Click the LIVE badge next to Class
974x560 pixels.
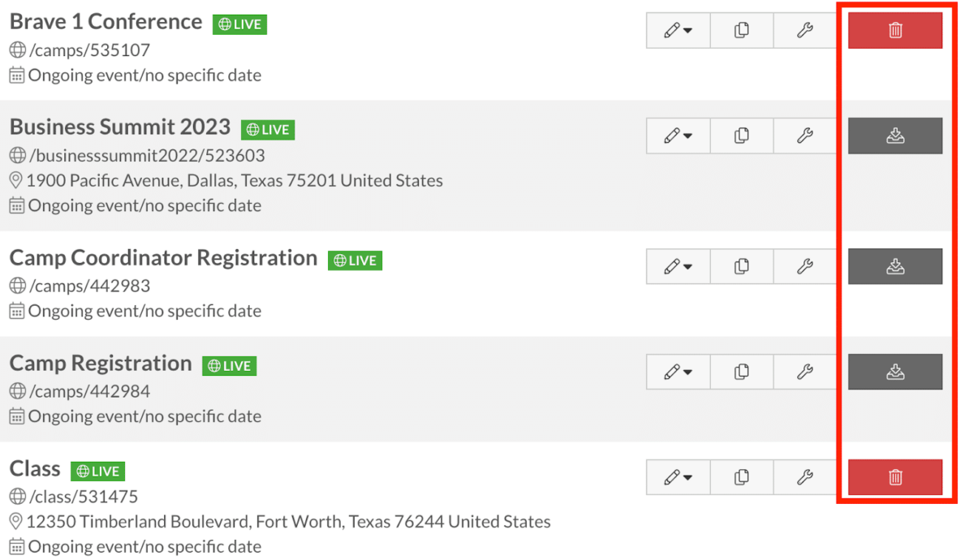[x=97, y=472]
